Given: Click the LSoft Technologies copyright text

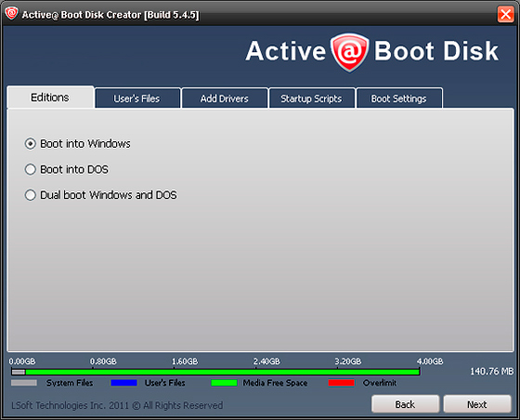Looking at the screenshot, I should (117, 405).
